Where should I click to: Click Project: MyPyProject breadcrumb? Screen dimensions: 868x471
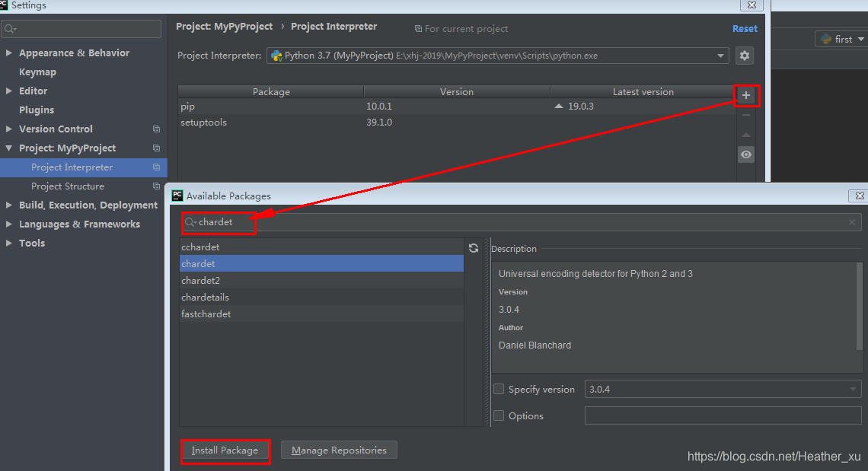(x=224, y=26)
